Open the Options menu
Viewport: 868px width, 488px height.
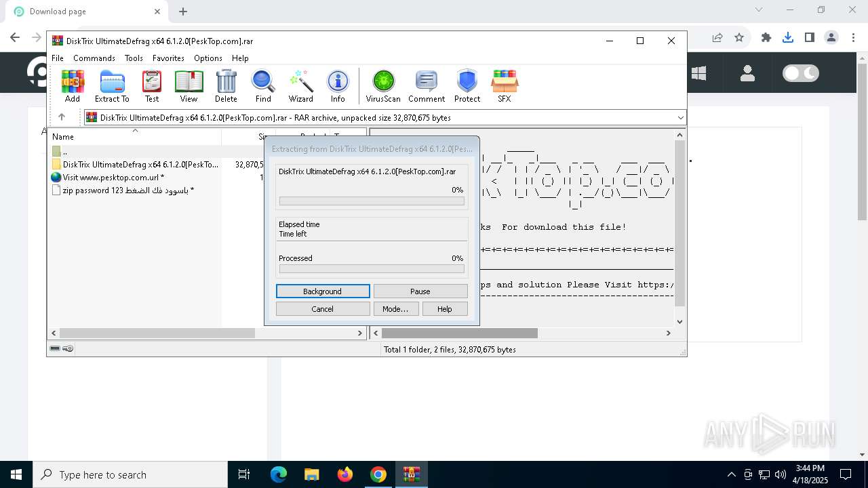point(208,58)
